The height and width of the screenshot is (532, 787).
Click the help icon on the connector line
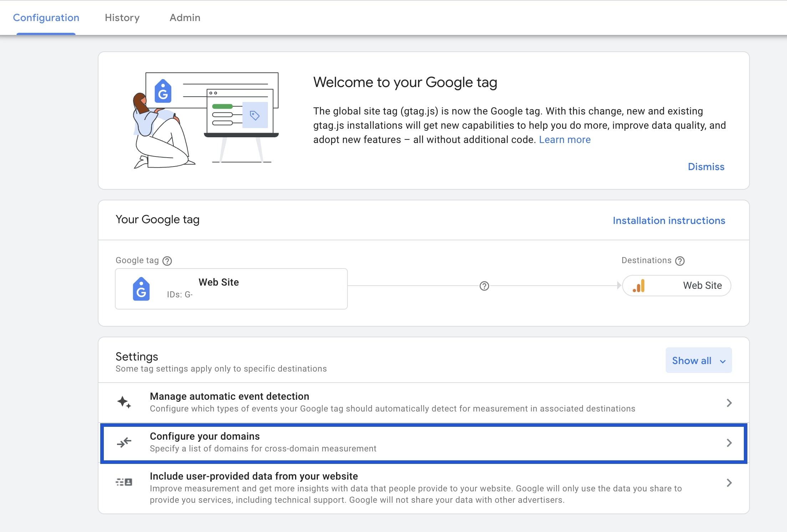pyautogui.click(x=484, y=286)
